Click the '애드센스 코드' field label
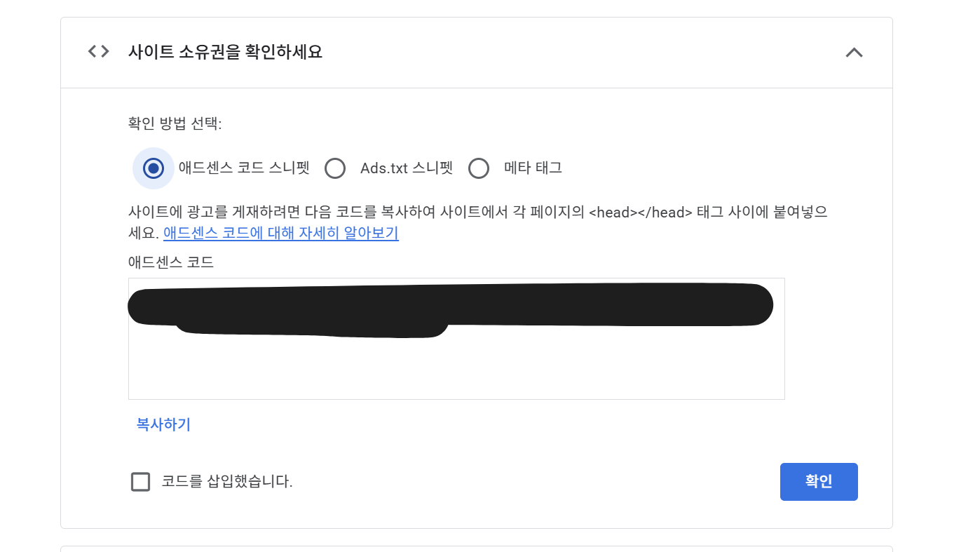The height and width of the screenshot is (552, 980). tap(171, 262)
